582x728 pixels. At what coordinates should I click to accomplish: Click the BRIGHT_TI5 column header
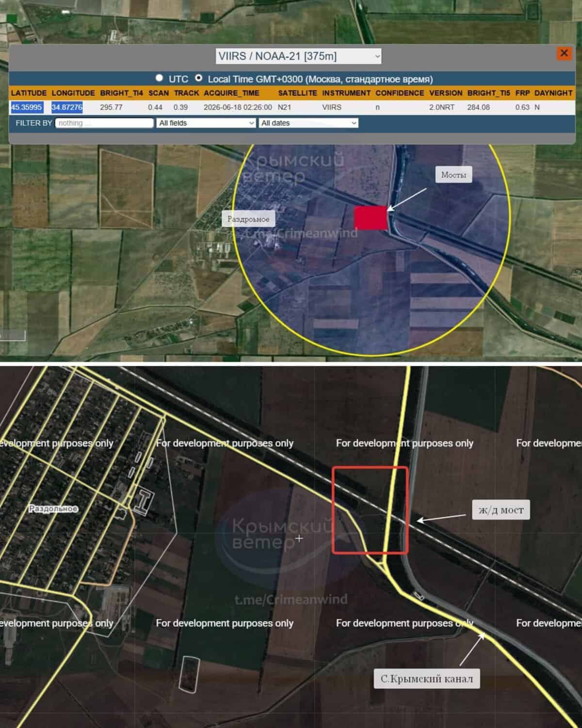(489, 93)
